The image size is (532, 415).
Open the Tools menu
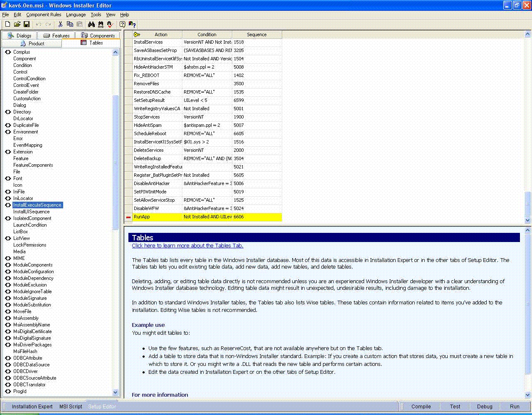(96, 15)
